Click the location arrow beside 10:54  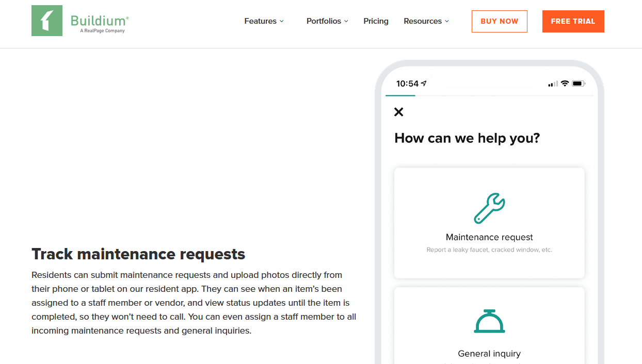point(424,83)
